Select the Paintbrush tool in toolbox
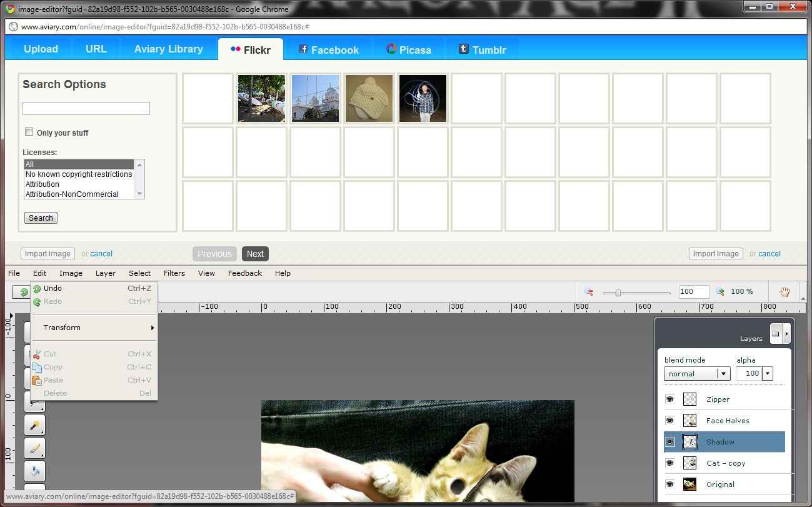The height and width of the screenshot is (507, 812). 34,448
